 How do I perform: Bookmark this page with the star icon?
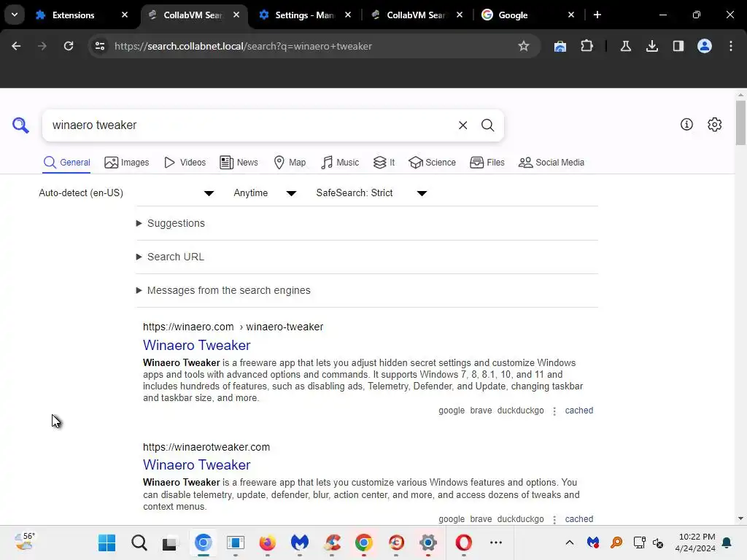point(524,46)
